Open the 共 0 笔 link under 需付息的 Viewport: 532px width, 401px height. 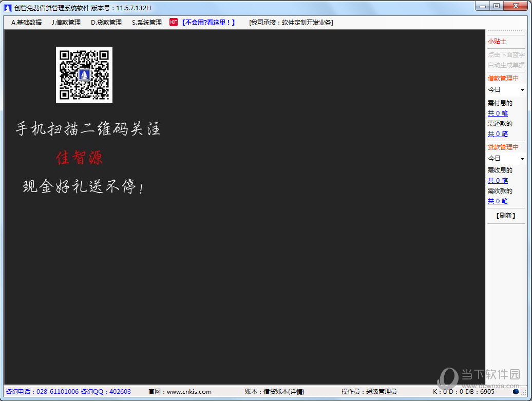coord(498,113)
